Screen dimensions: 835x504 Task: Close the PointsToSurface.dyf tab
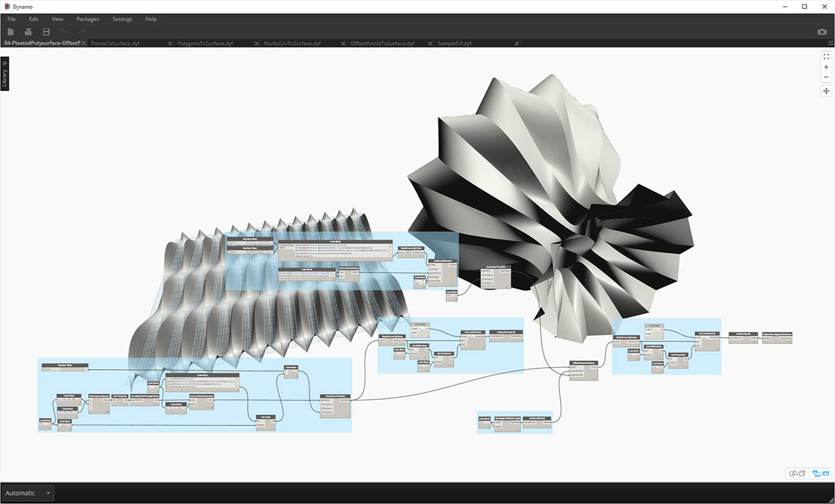tap(170, 43)
